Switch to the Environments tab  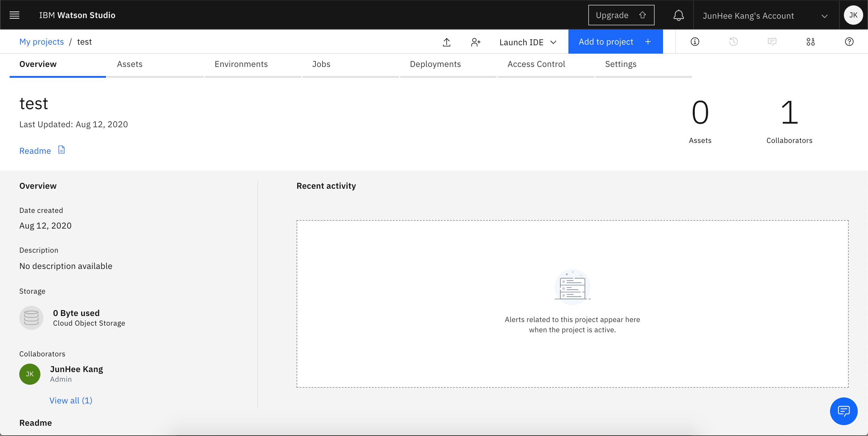241,64
